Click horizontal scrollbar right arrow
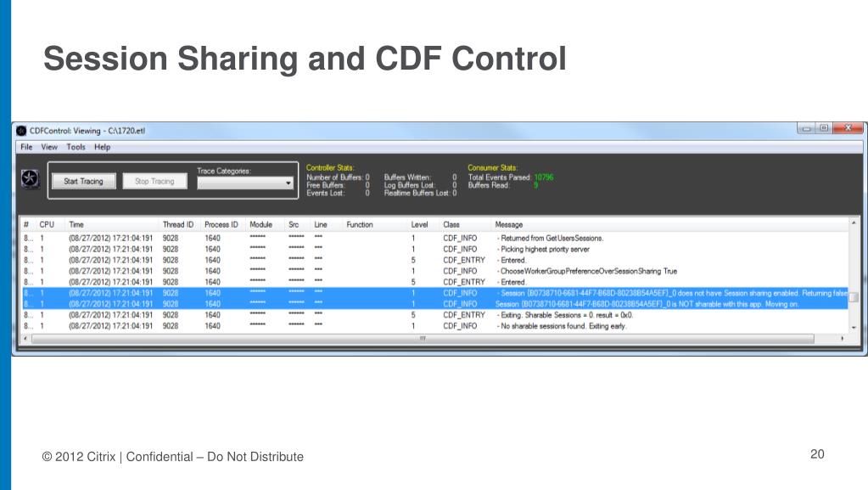The height and width of the screenshot is (490, 868). point(843,338)
